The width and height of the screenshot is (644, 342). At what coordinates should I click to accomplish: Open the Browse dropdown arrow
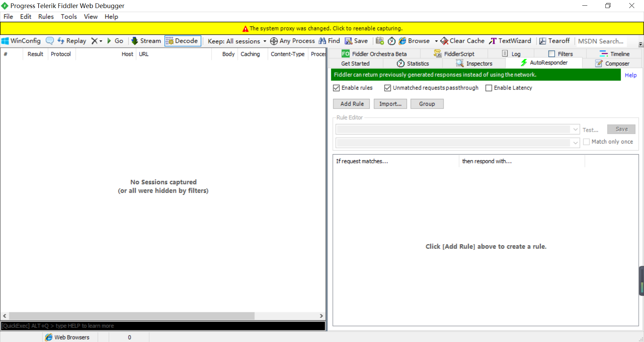click(436, 41)
